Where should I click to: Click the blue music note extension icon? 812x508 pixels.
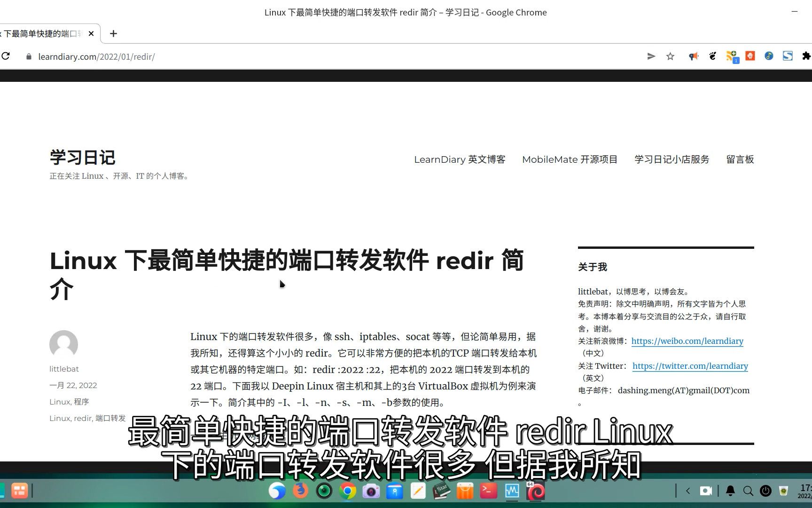(769, 56)
